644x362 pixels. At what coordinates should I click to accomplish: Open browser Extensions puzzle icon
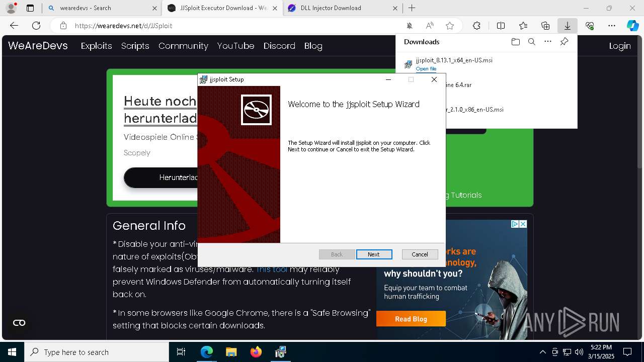[476, 26]
